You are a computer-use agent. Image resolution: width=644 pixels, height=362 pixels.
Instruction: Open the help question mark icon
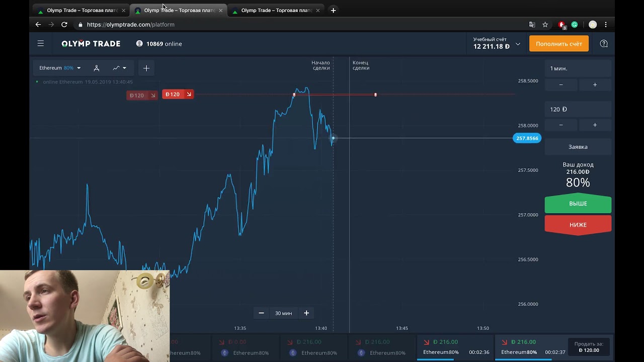point(604,44)
